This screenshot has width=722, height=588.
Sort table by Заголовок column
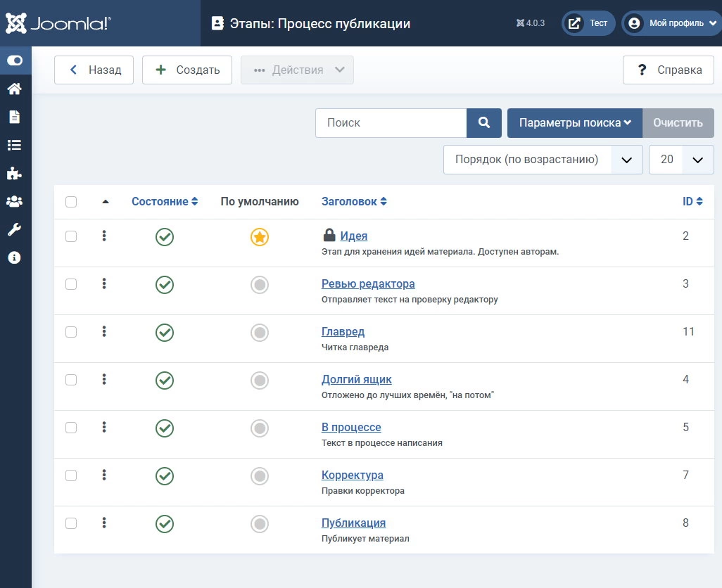[354, 202]
